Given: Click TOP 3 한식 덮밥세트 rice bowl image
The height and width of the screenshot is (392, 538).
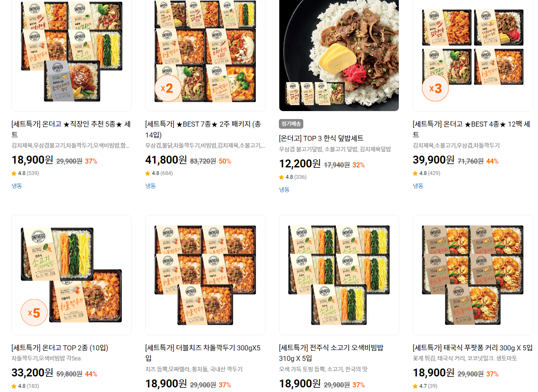Looking at the screenshot, I should point(339,55).
